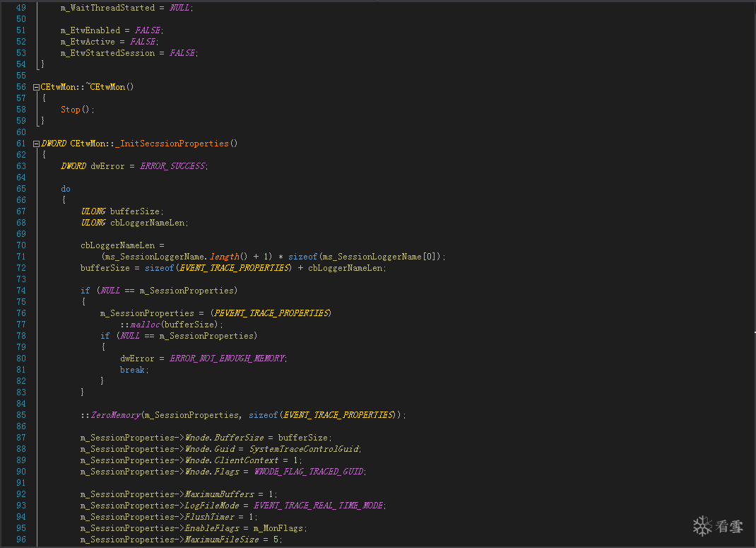Click the malloc call on line 77

coord(145,325)
